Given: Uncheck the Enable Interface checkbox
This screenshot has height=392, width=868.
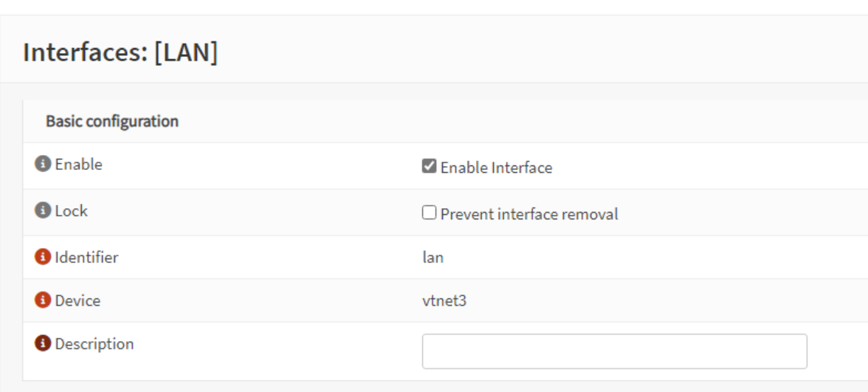Looking at the screenshot, I should (x=429, y=166).
